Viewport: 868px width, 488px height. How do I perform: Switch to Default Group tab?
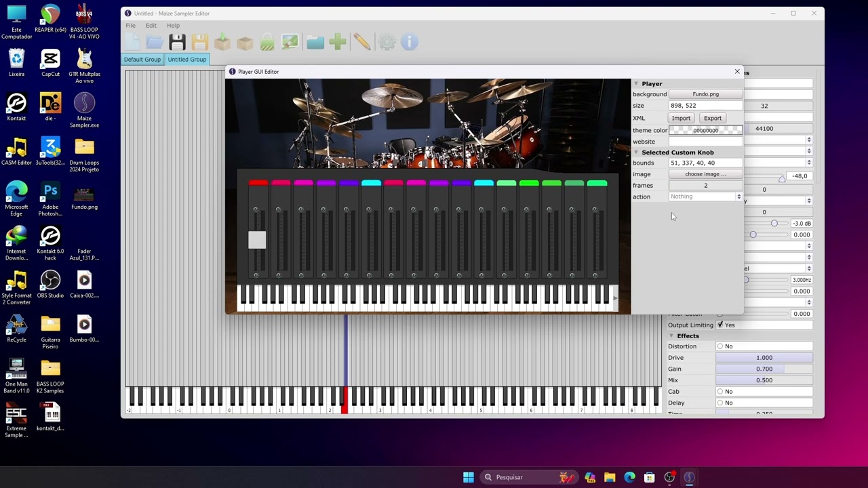(142, 60)
